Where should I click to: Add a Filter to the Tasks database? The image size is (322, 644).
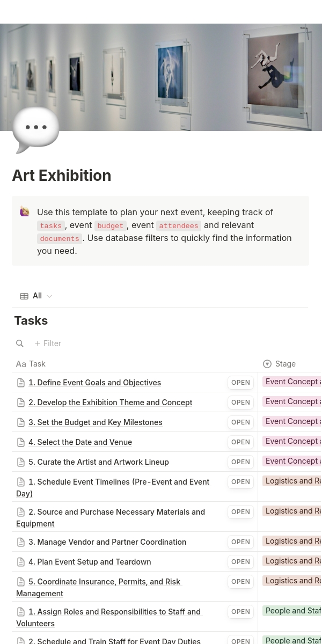tap(48, 343)
